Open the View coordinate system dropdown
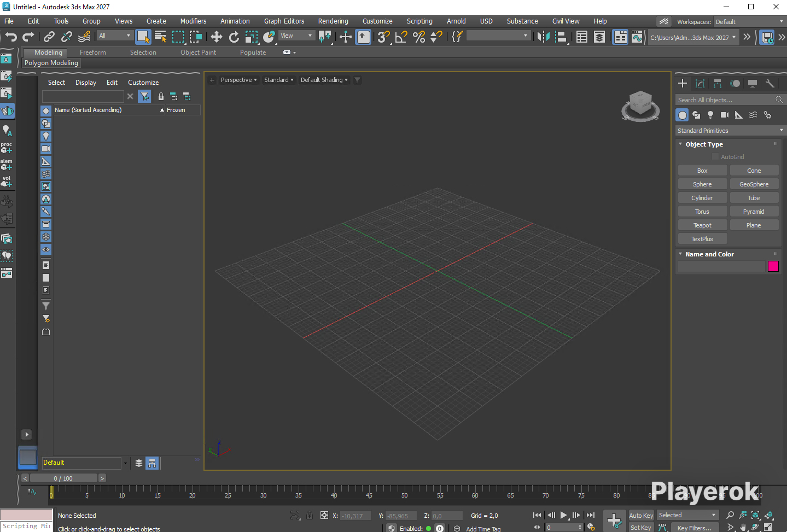This screenshot has height=532, width=787. coord(296,36)
